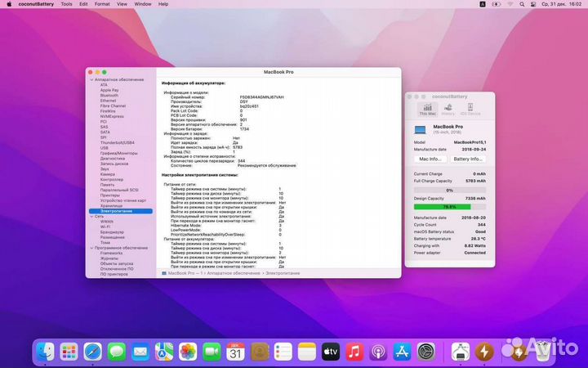Click the Battery Info... button

(468, 159)
